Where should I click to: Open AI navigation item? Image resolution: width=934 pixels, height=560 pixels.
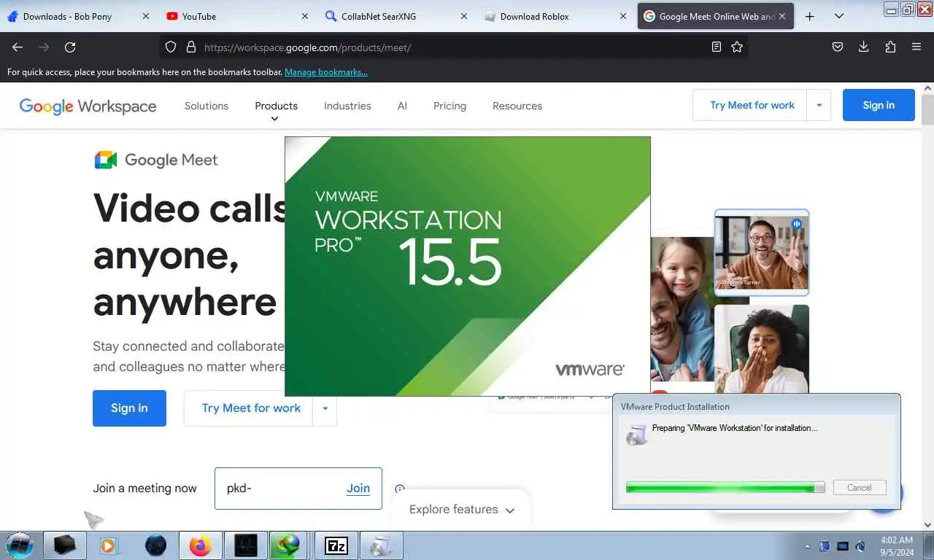(402, 106)
